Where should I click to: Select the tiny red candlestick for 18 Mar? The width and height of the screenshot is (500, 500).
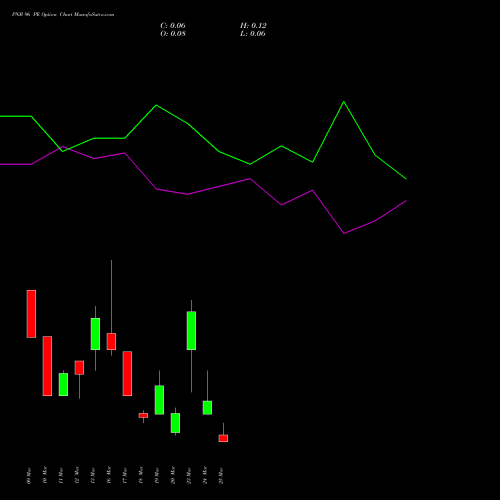tap(143, 415)
